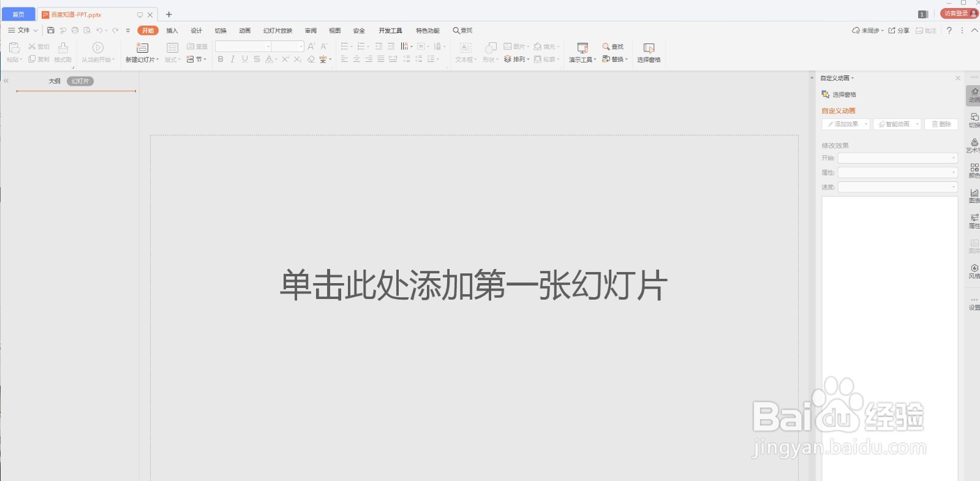The image size is (980, 481).
Task: Click the Copy (复制) icon
Action: 32,59
